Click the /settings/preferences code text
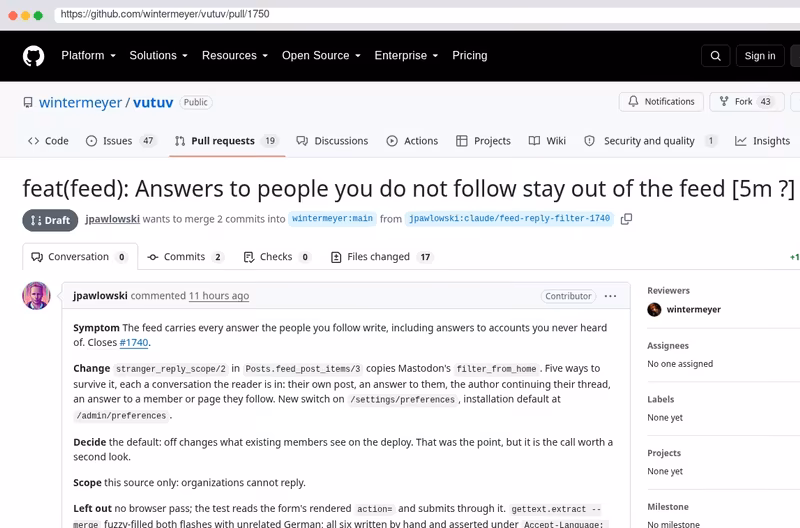This screenshot has width=800, height=528. tap(402, 399)
